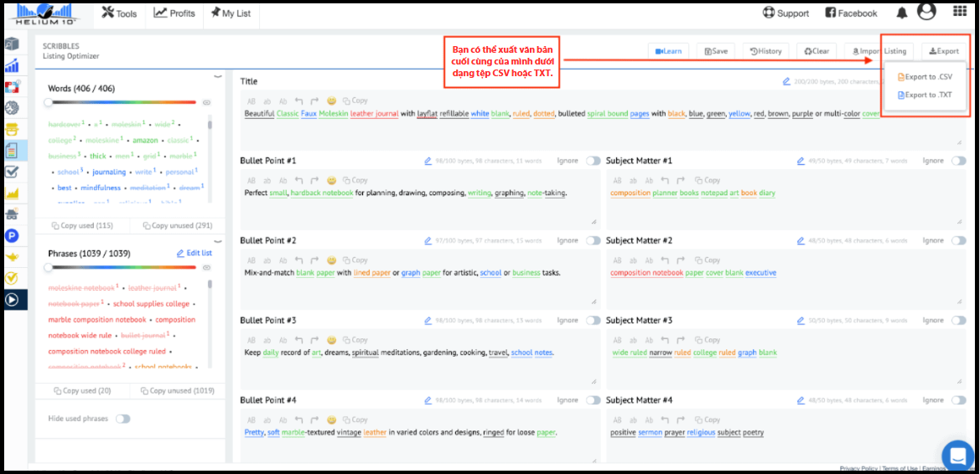Screen dimensions: 980x474
Task: Collapse the Words panel chevron
Action: tap(218, 76)
